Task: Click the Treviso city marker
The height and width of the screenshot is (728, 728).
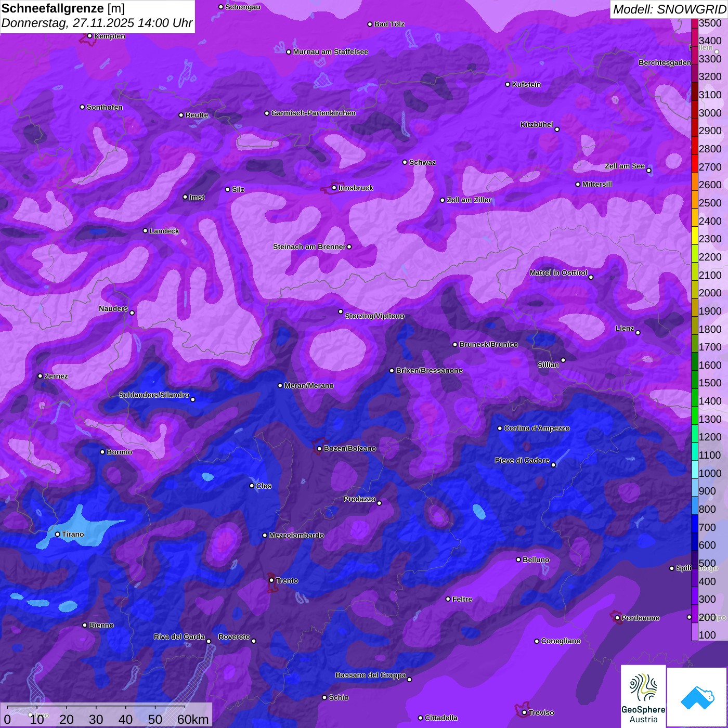Action: coord(524,713)
